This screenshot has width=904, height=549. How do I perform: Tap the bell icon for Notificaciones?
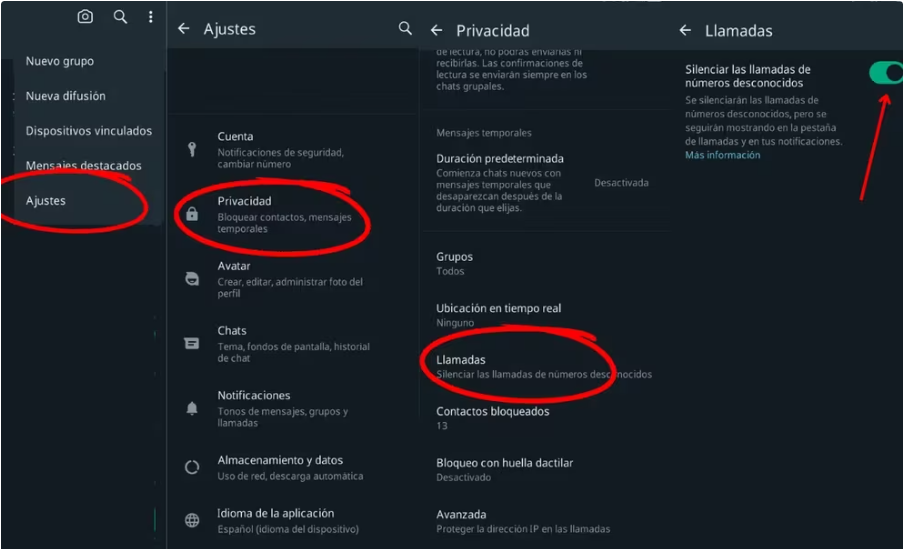coord(192,408)
